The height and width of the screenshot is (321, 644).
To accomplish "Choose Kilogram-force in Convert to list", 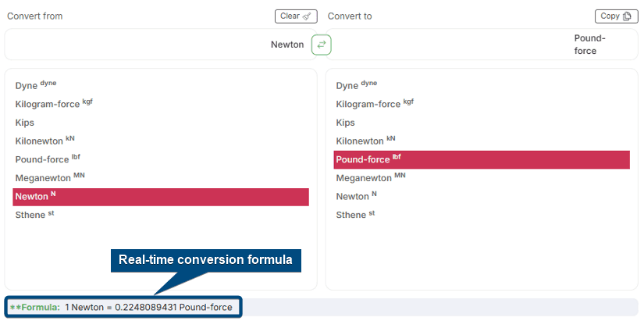I will [x=375, y=104].
